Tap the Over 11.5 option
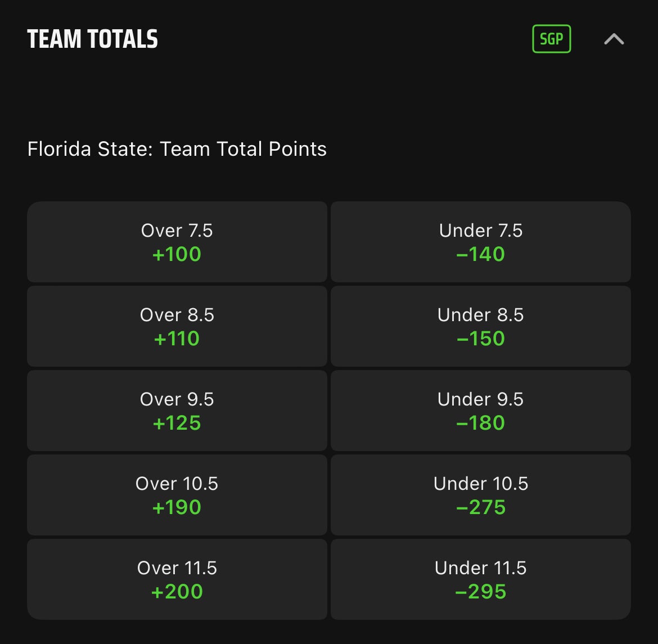This screenshot has height=644, width=658. pos(177,579)
